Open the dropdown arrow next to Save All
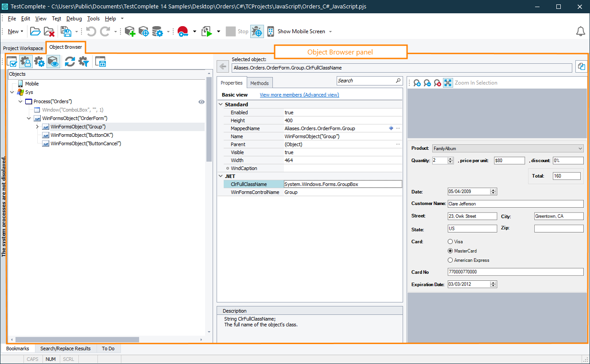Screen dimensions: 590x364 (x=76, y=31)
